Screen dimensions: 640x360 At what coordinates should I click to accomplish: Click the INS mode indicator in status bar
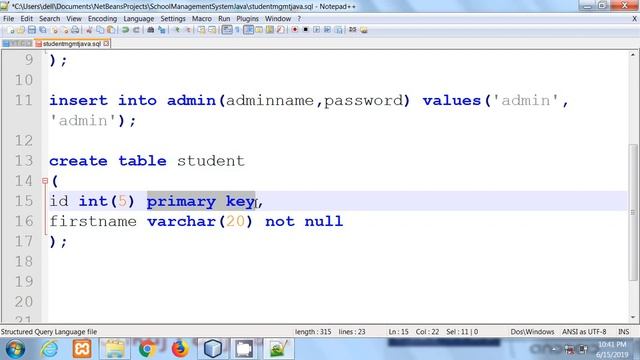click(x=623, y=332)
